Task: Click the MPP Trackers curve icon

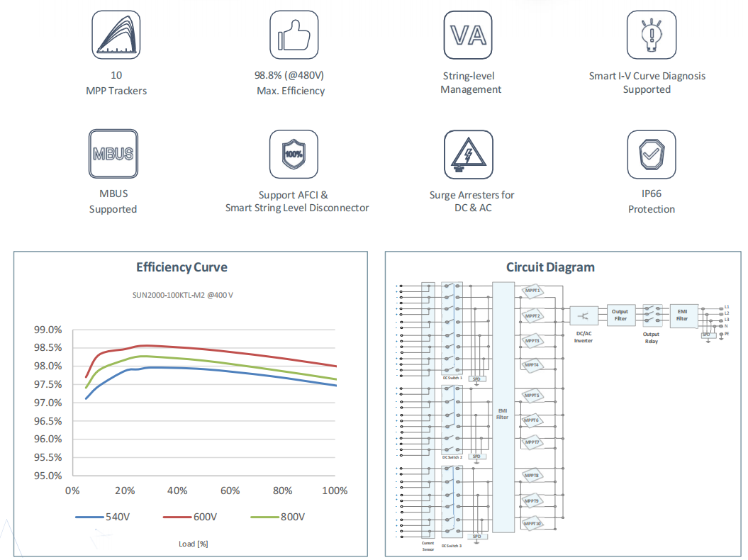Action: 116,35
